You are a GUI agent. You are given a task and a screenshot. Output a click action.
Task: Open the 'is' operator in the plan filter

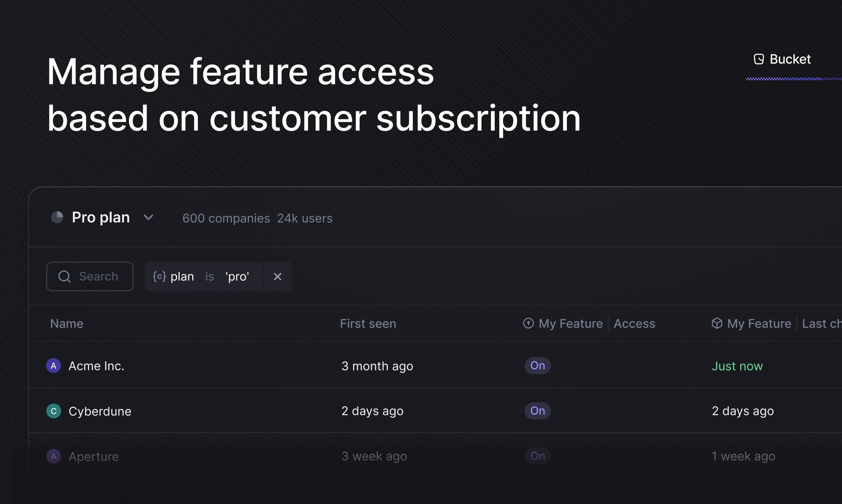tap(210, 276)
